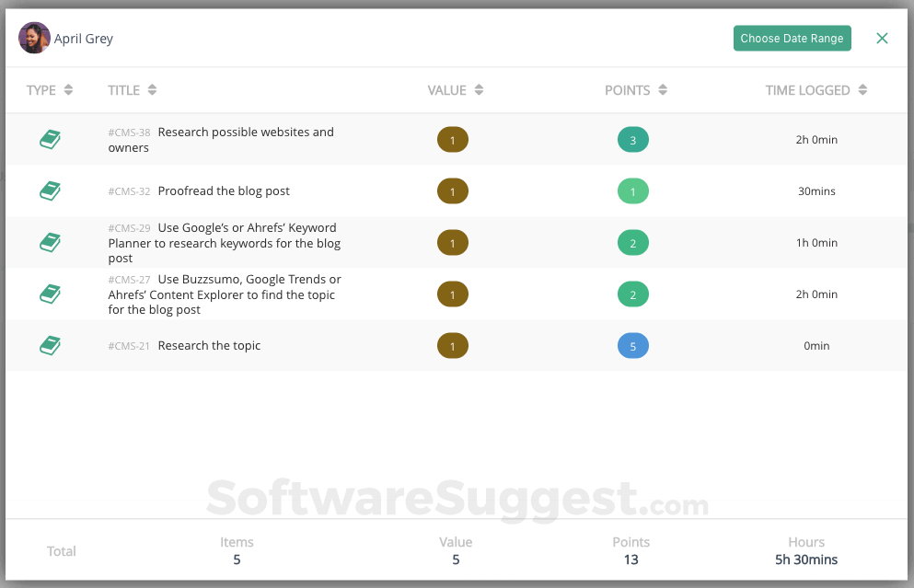Click the light green 1-point badge for CMS-32
Image resolution: width=914 pixels, height=588 pixels.
point(633,191)
